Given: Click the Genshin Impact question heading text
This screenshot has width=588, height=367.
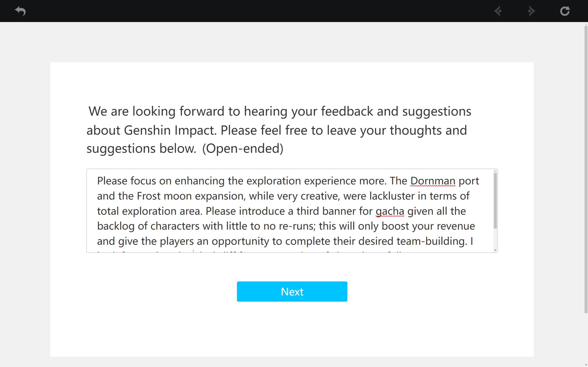Looking at the screenshot, I should [x=279, y=130].
